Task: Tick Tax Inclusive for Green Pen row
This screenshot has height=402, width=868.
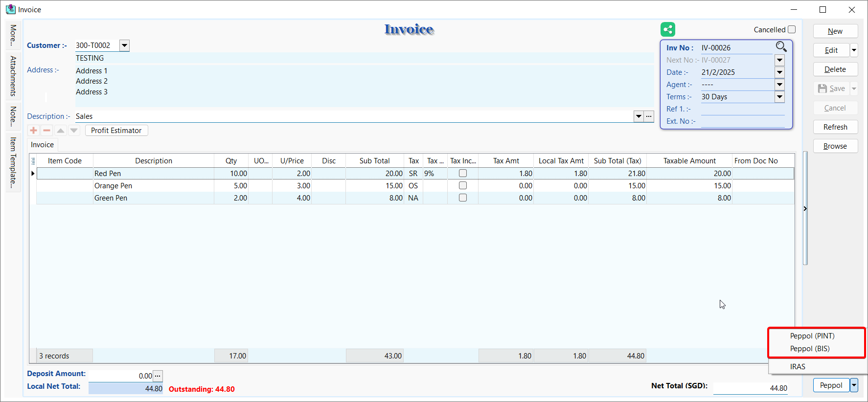Action: (x=463, y=198)
